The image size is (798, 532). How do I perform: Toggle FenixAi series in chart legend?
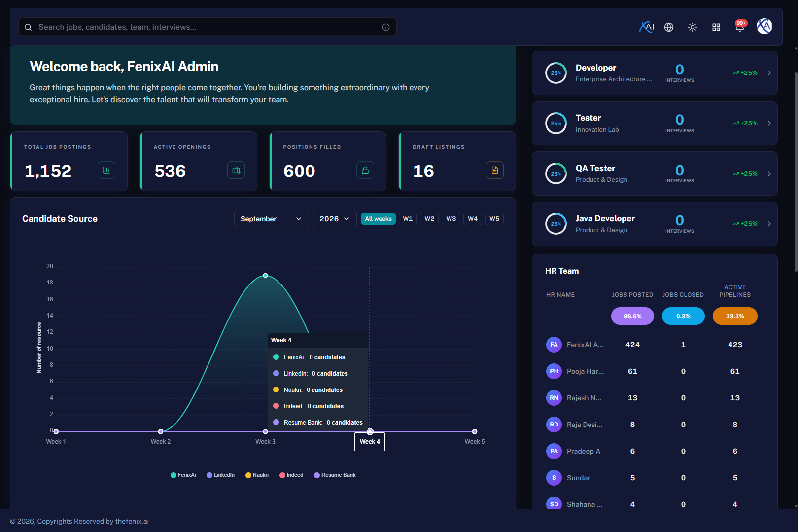[183, 475]
